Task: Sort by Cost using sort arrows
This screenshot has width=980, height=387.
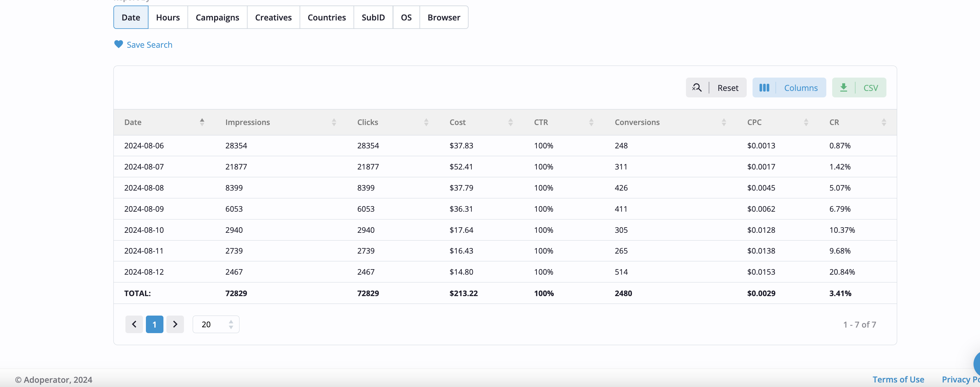Action: (x=510, y=122)
